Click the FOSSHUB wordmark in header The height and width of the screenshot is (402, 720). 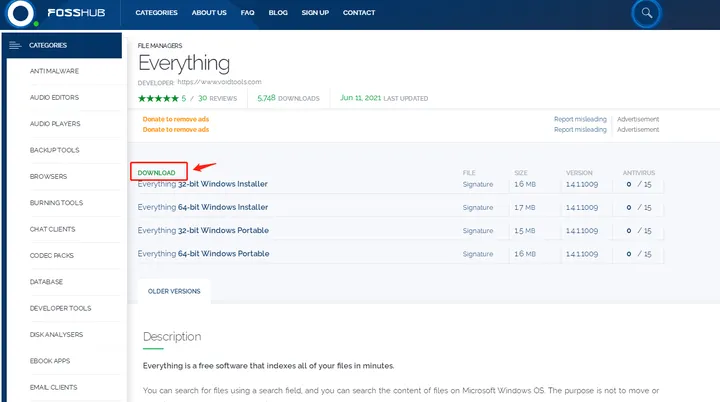[x=76, y=13]
